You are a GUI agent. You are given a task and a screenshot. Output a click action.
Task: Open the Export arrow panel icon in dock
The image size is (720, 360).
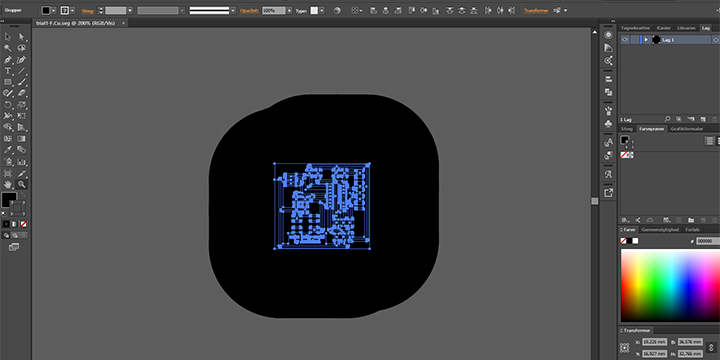pos(608,193)
